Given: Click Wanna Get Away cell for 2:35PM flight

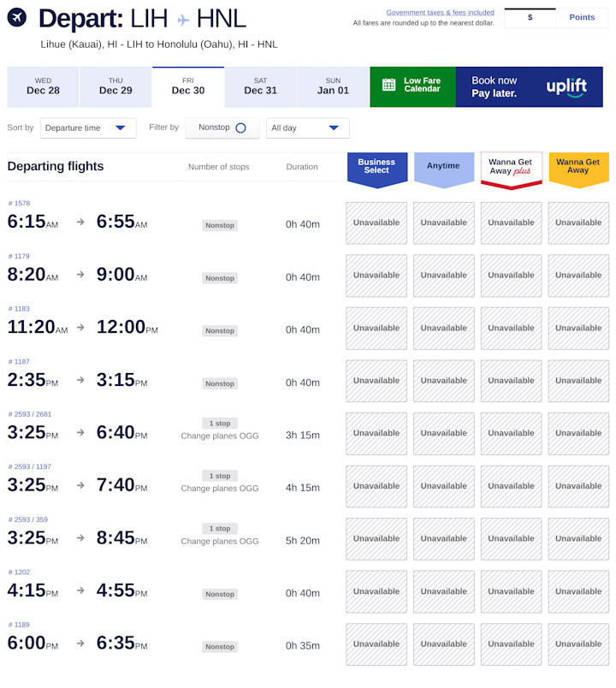Looking at the screenshot, I should (578, 381).
